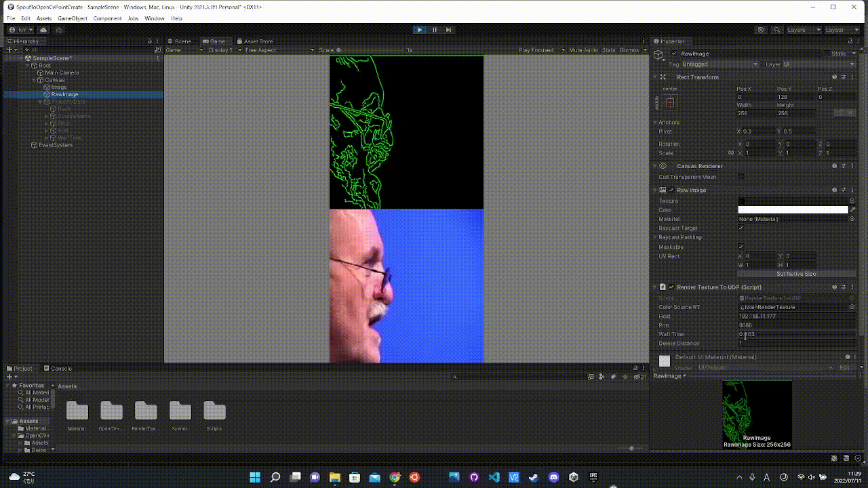Toggle Cull Transparent Mesh checkbox
868x488 pixels.
click(x=741, y=177)
